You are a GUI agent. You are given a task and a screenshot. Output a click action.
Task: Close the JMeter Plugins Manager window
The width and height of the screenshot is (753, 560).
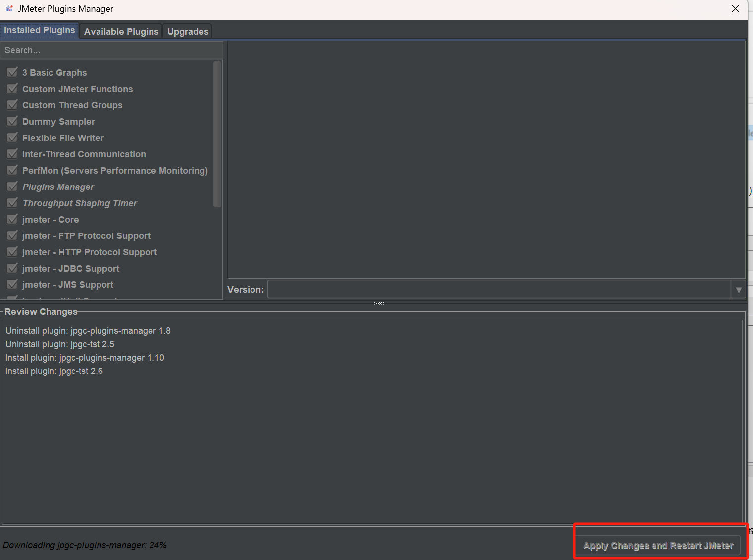tap(735, 9)
